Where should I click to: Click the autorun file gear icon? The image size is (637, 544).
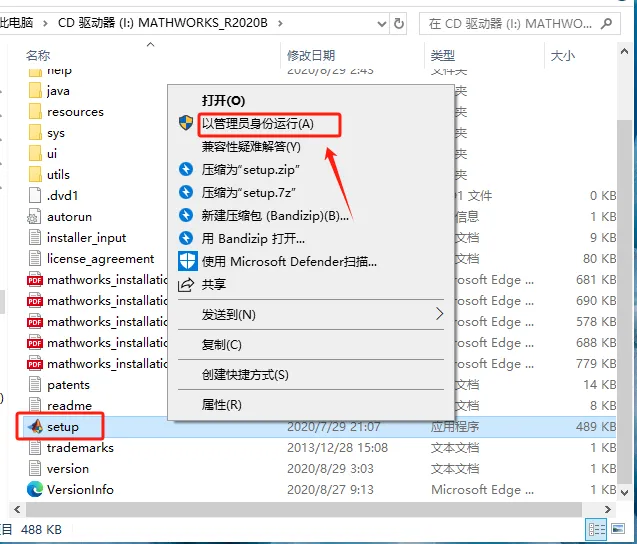click(34, 217)
